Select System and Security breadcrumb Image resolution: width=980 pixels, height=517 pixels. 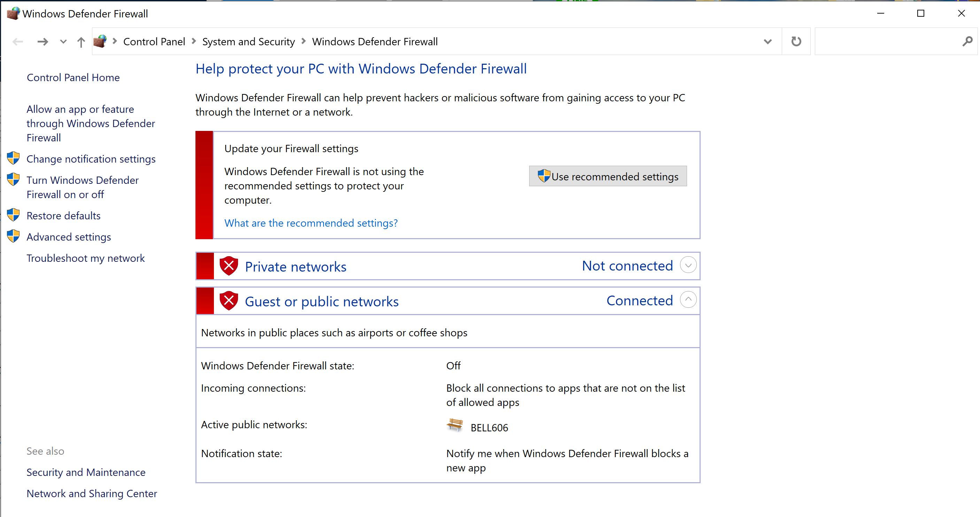click(248, 41)
